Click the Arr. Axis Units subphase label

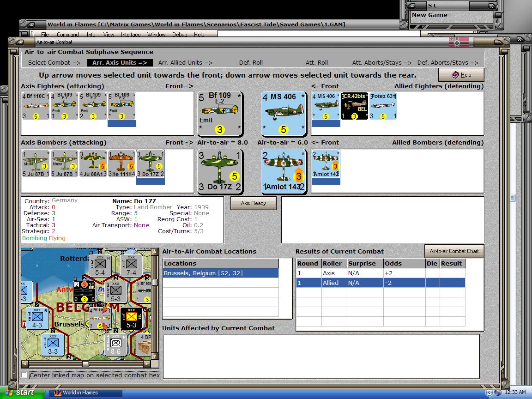pyautogui.click(x=120, y=63)
